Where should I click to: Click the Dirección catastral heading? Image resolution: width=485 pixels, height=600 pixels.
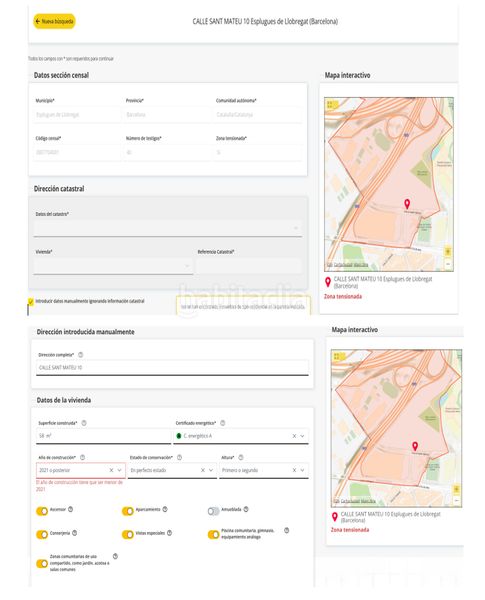pos(59,189)
